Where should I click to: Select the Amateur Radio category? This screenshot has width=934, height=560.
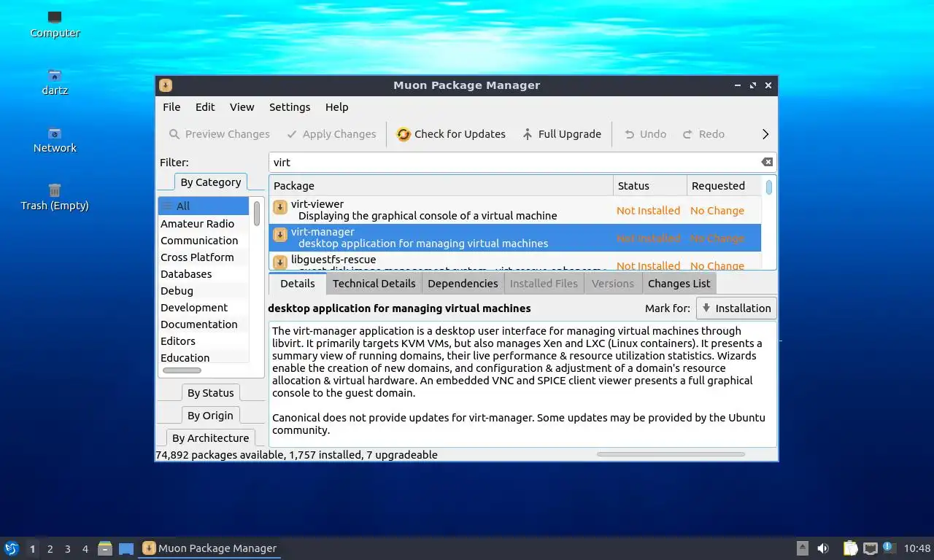pos(204,224)
